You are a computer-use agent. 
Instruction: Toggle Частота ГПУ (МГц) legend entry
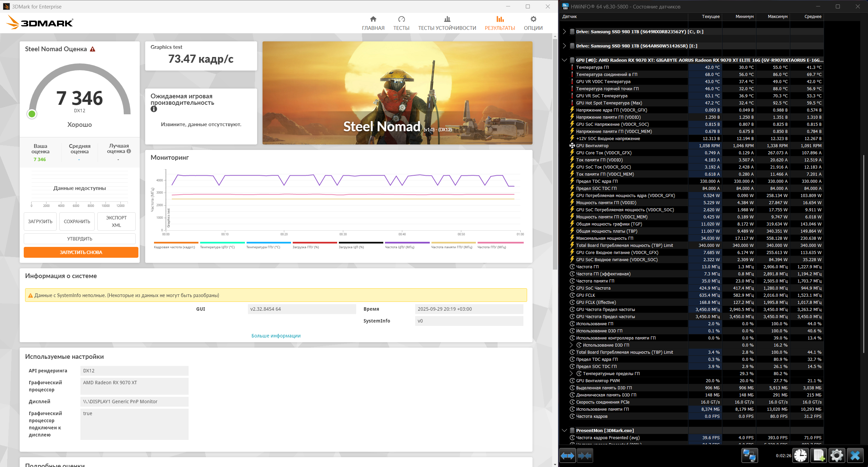pos(500,245)
